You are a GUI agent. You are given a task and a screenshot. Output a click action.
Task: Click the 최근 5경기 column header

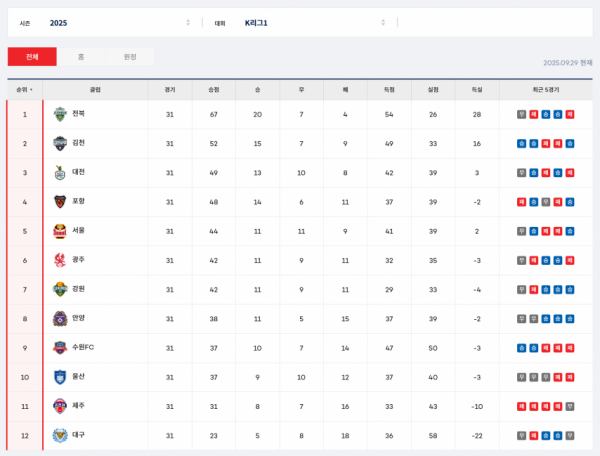click(546, 90)
